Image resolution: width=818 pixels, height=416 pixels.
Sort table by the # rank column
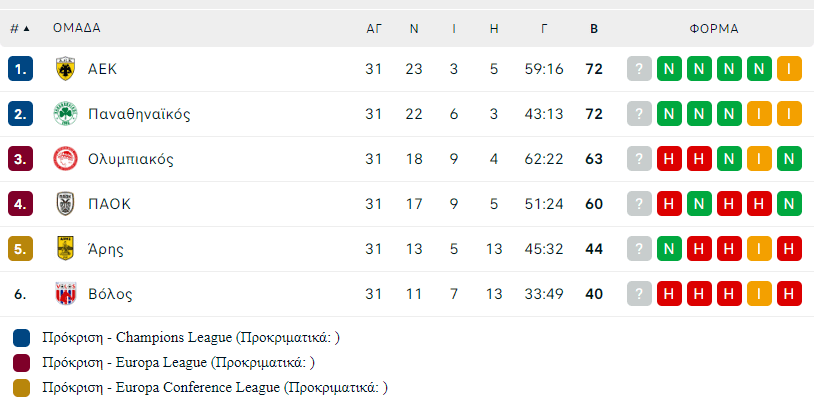[x=19, y=28]
